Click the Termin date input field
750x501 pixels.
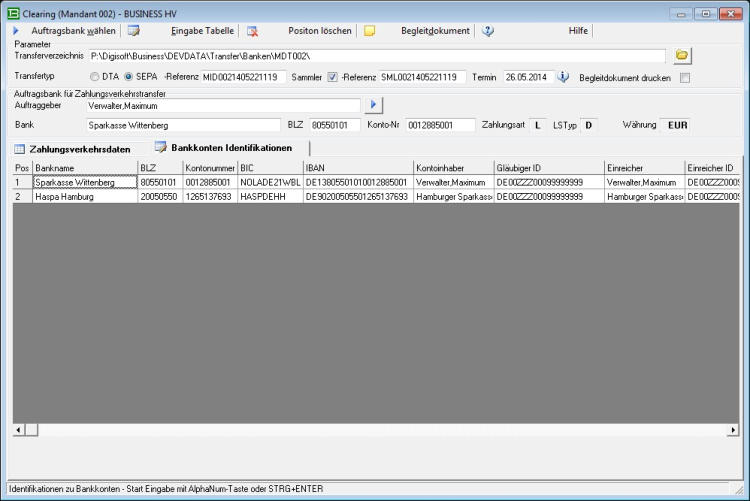coord(526,77)
